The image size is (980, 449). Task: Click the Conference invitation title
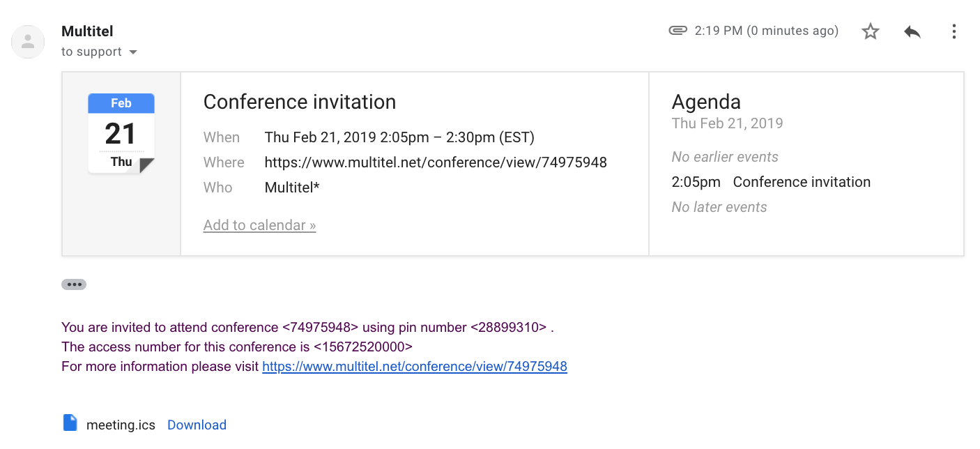[300, 102]
